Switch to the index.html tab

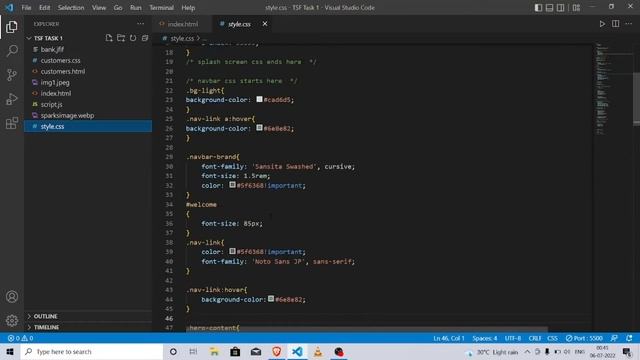point(183,24)
